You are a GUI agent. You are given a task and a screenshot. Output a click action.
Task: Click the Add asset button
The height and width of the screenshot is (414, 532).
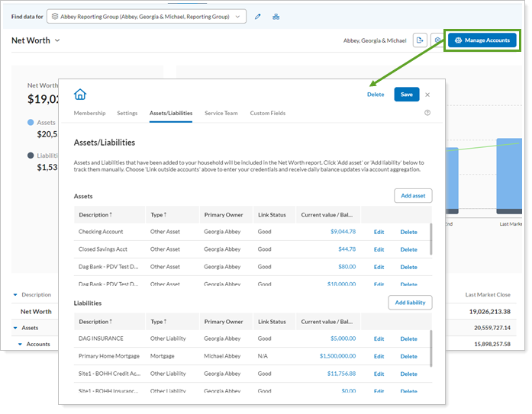pos(413,196)
